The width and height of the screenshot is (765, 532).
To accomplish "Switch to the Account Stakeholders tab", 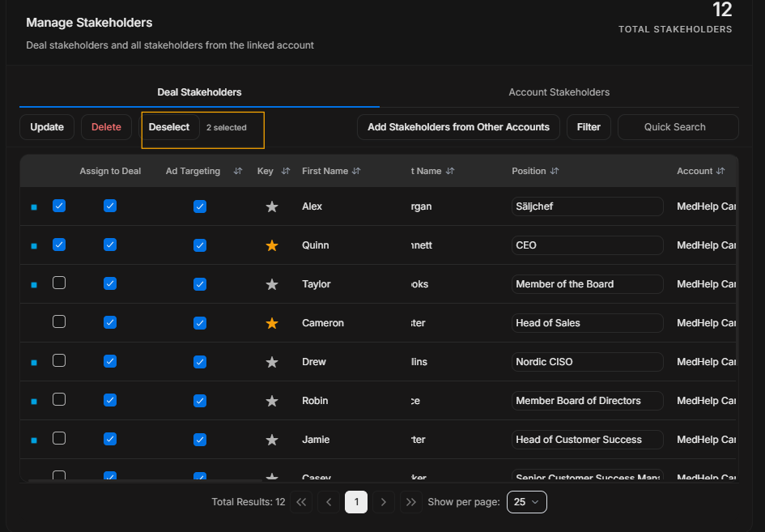I will 559,92.
